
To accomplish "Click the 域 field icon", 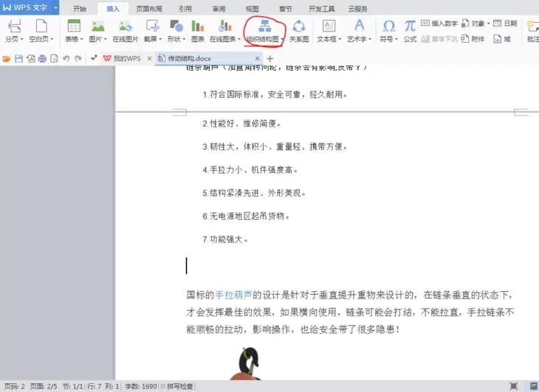I will point(502,39).
